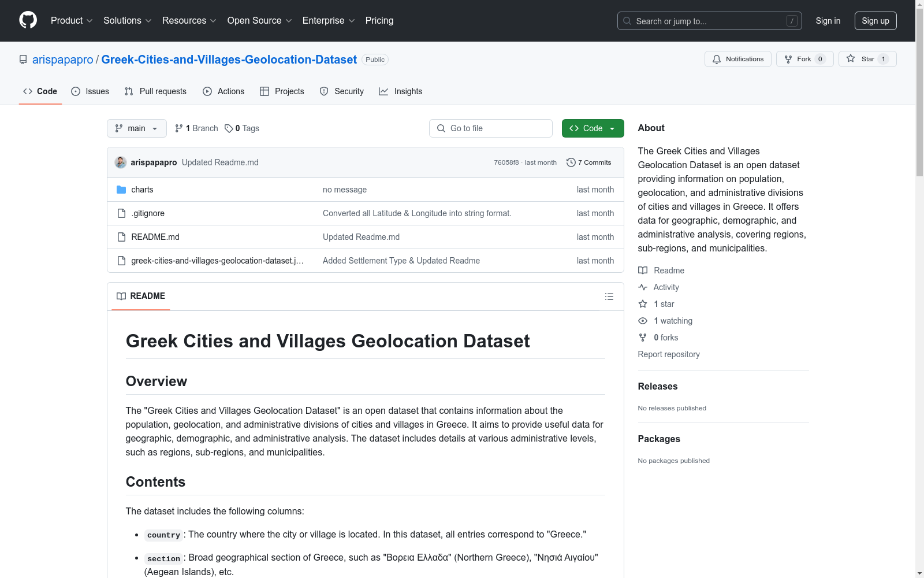The height and width of the screenshot is (578, 924).
Task: Open greek-cities-and-villages-geolocation-dataset JSON file name
Action: [x=217, y=261]
